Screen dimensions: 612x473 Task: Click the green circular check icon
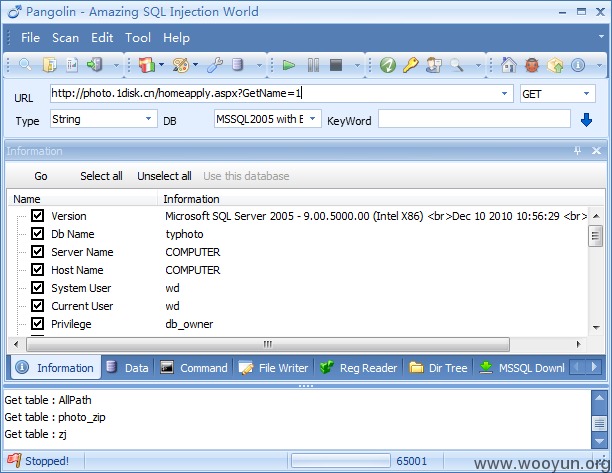point(388,65)
